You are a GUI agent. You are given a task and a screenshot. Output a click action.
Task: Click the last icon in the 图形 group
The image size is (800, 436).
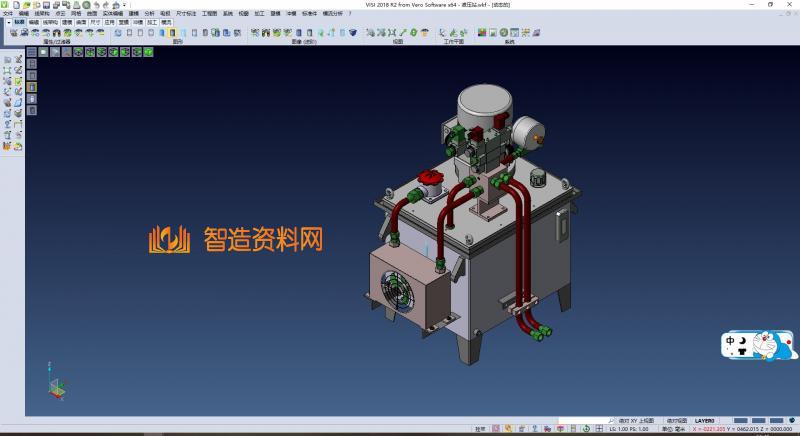(x=237, y=33)
